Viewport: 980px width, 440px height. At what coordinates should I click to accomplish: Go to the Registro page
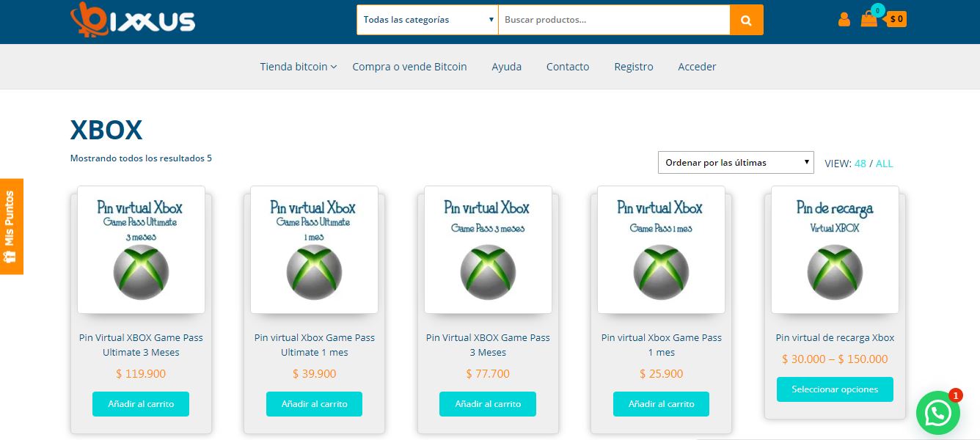click(634, 67)
